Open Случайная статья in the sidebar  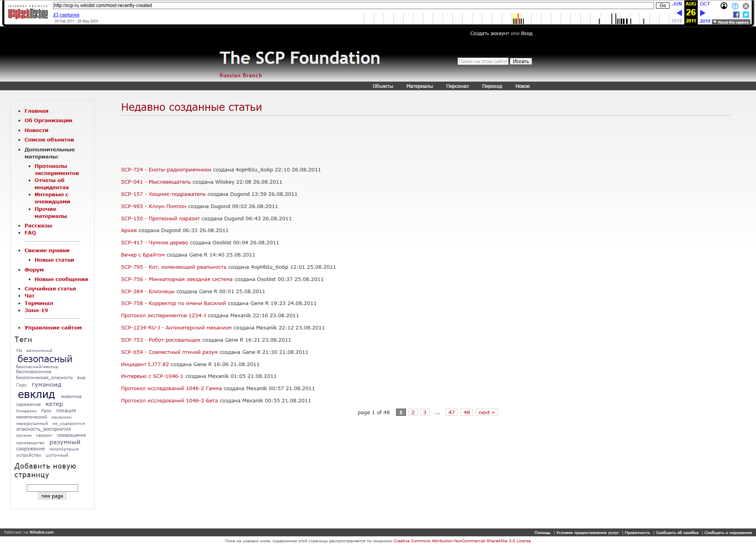50,289
